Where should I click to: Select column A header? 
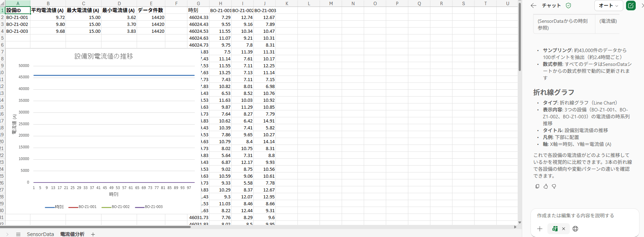click(18, 3)
